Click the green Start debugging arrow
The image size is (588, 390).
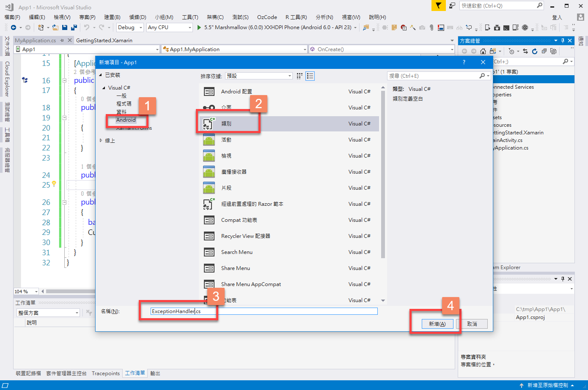click(199, 27)
